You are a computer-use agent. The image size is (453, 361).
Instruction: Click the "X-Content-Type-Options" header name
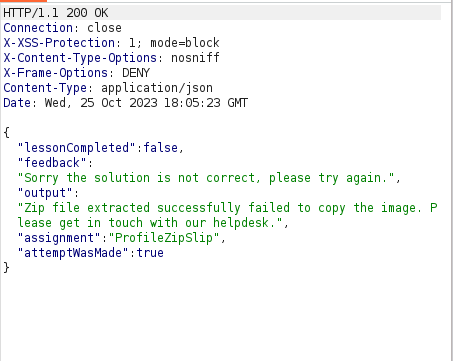tap(80, 58)
